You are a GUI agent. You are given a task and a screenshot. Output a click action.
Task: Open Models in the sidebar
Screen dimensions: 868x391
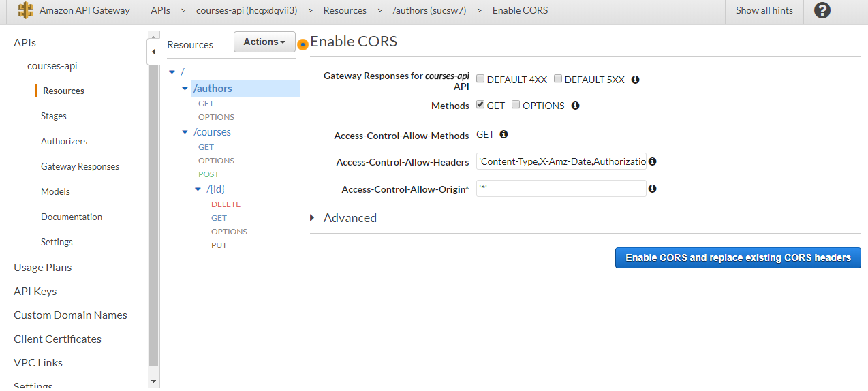55,191
